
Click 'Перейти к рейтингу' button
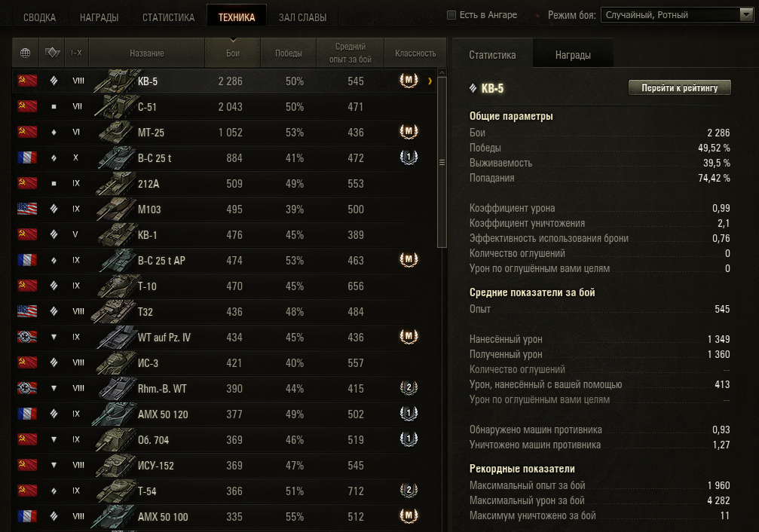(680, 87)
